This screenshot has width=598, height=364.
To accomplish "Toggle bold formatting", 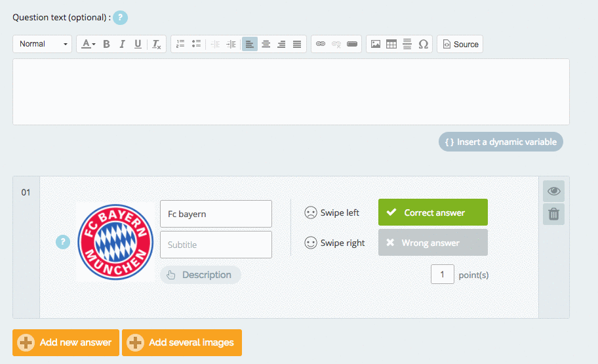I will point(106,44).
